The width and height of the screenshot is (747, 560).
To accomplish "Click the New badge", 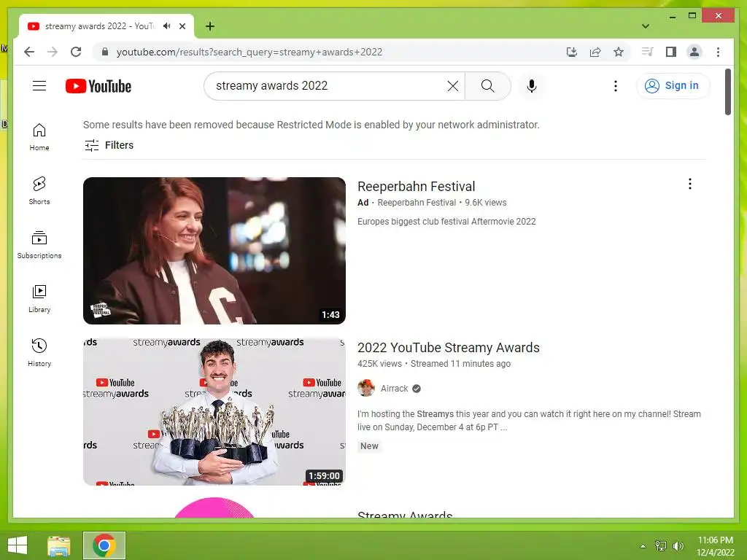I will 369,446.
